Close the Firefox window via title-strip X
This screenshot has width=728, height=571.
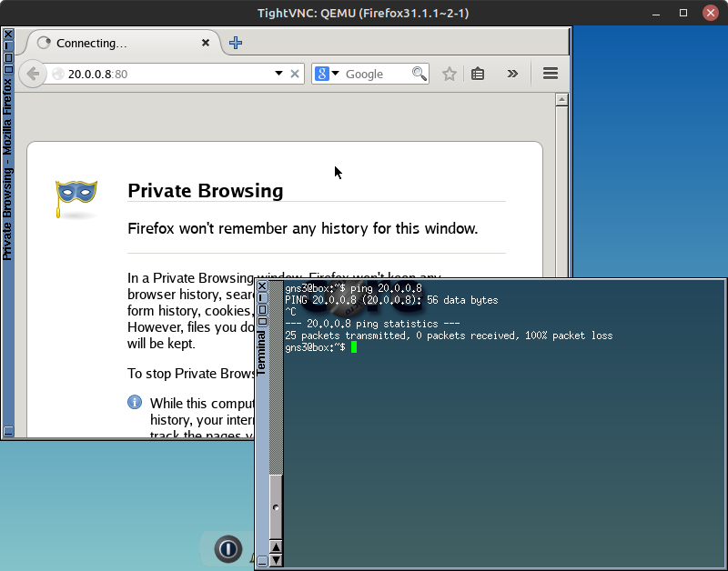click(x=8, y=34)
